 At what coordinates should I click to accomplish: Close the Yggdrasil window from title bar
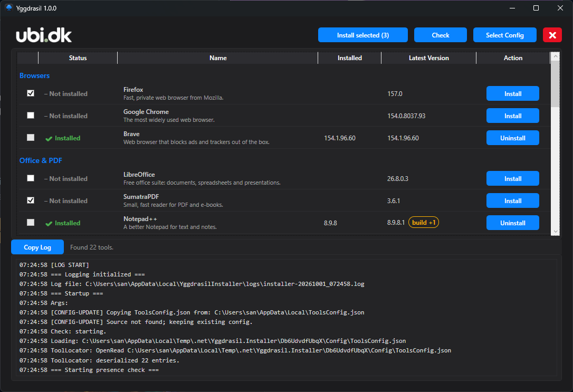(560, 8)
